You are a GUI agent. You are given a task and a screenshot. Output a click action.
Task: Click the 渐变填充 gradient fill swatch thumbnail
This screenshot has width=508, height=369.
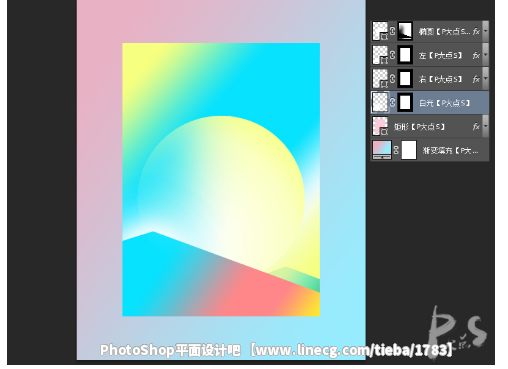[382, 150]
